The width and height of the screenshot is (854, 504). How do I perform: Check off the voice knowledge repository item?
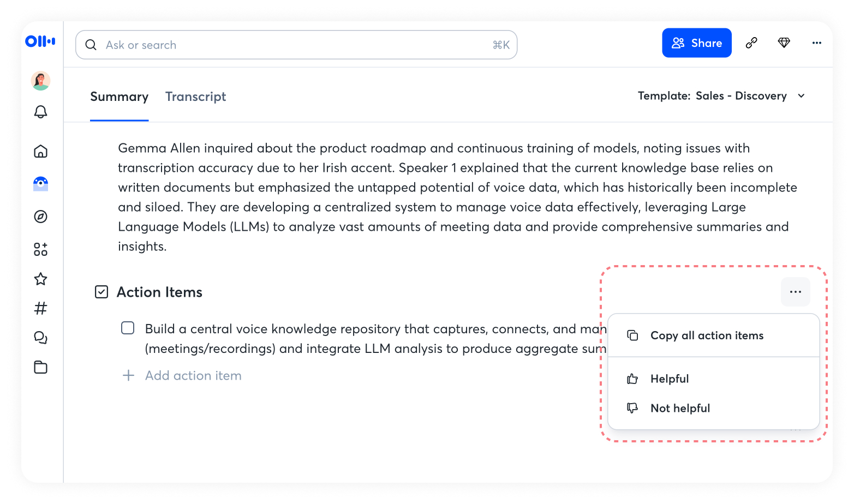tap(128, 328)
